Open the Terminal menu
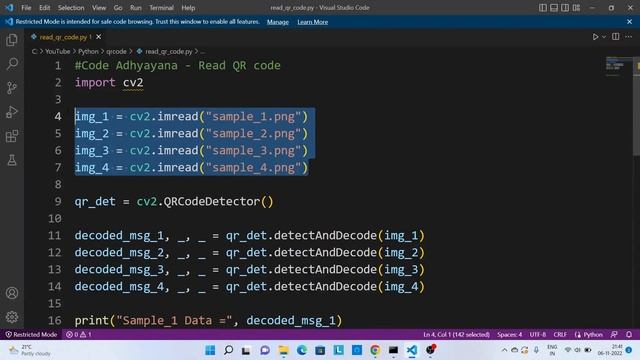Screen dimensions: 640x360 [x=161, y=8]
